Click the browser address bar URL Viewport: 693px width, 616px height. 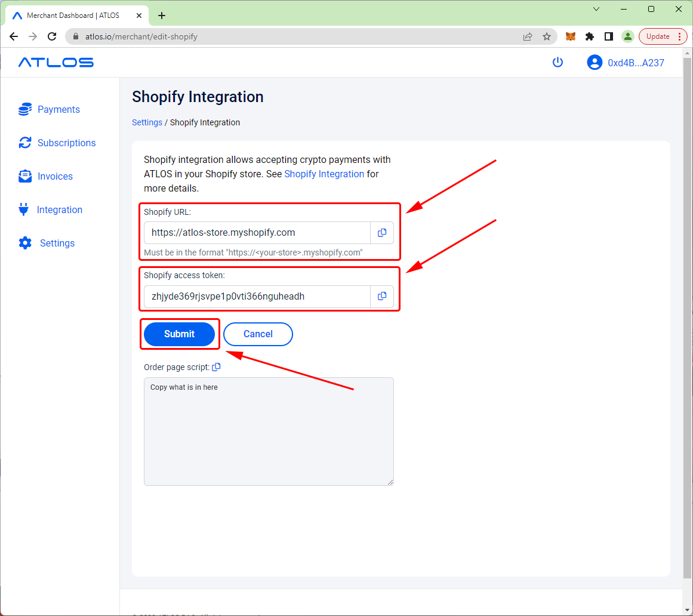141,36
